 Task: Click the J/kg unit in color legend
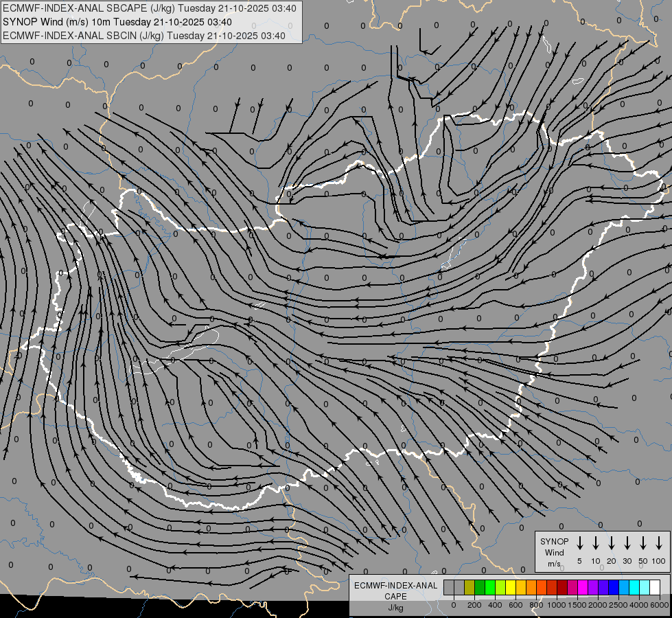pos(395,608)
